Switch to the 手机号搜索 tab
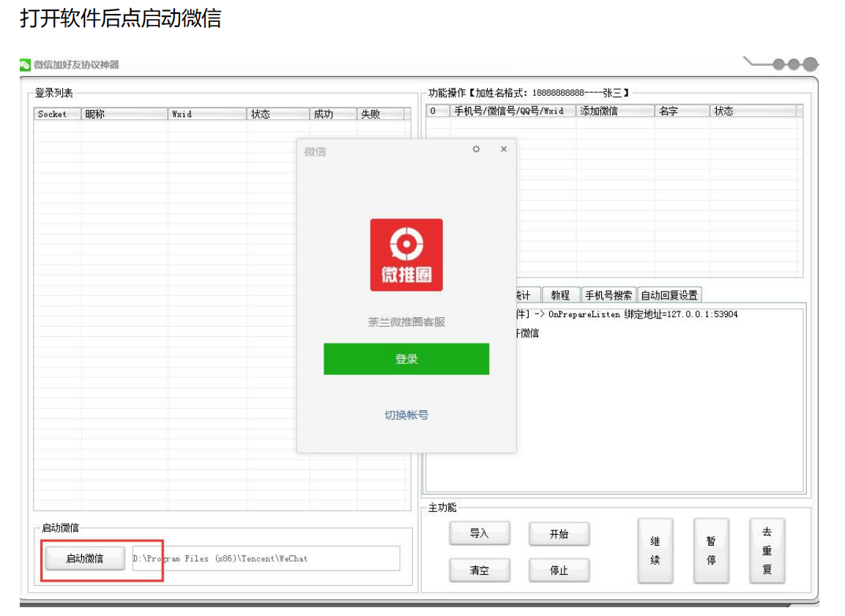The image size is (845, 616). coord(608,294)
